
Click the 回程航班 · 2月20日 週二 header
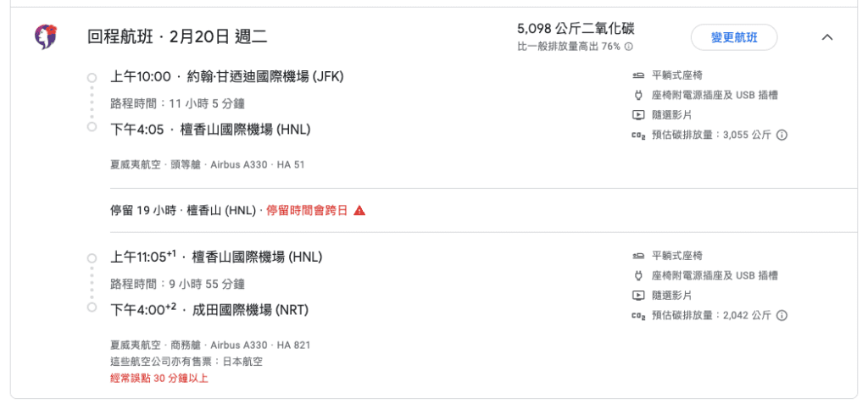click(177, 37)
